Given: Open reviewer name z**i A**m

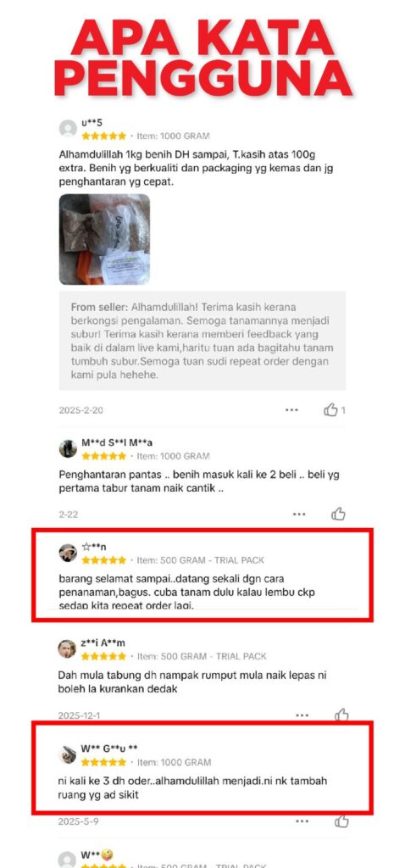Looking at the screenshot, I should 103,643.
